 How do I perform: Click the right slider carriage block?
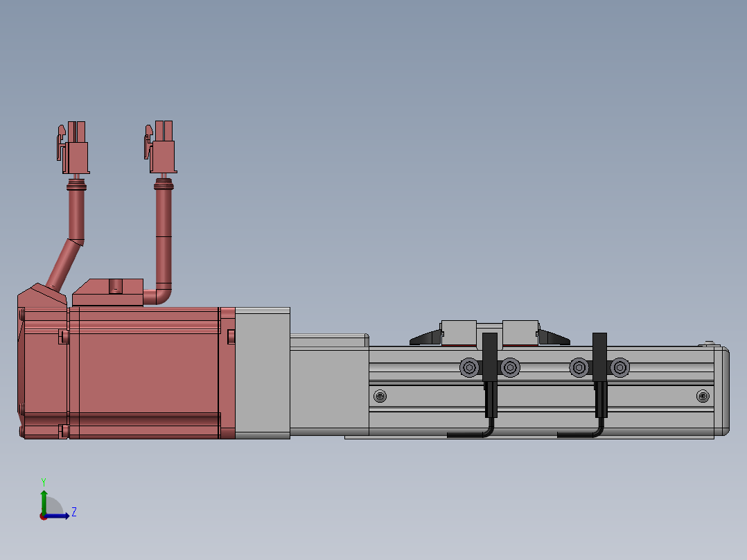[x=520, y=332]
